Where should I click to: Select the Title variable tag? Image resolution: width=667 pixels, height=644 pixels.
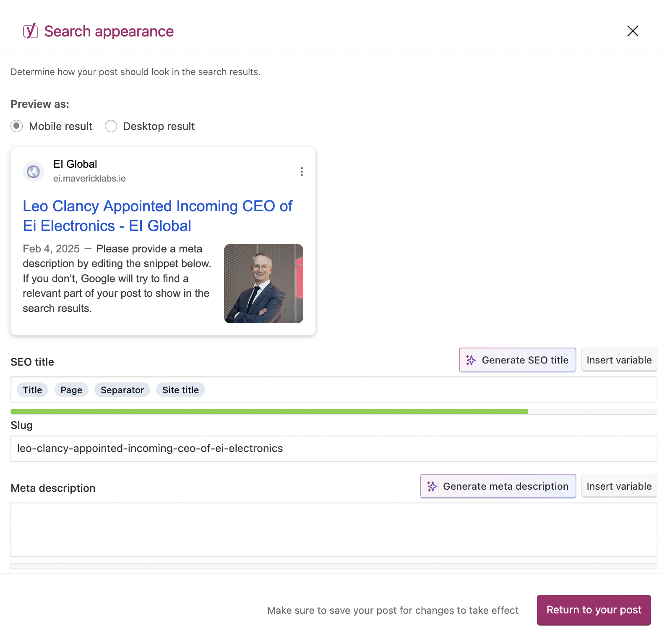click(x=32, y=390)
